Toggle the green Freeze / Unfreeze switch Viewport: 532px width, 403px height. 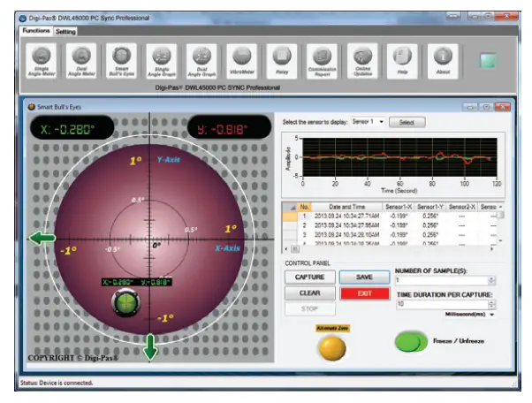pyautogui.click(x=411, y=341)
